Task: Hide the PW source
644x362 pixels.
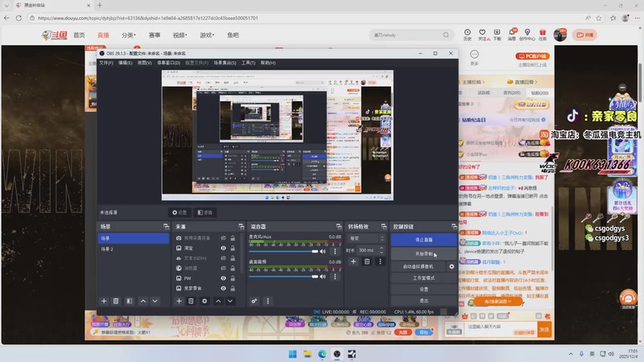Action: pos(223,278)
